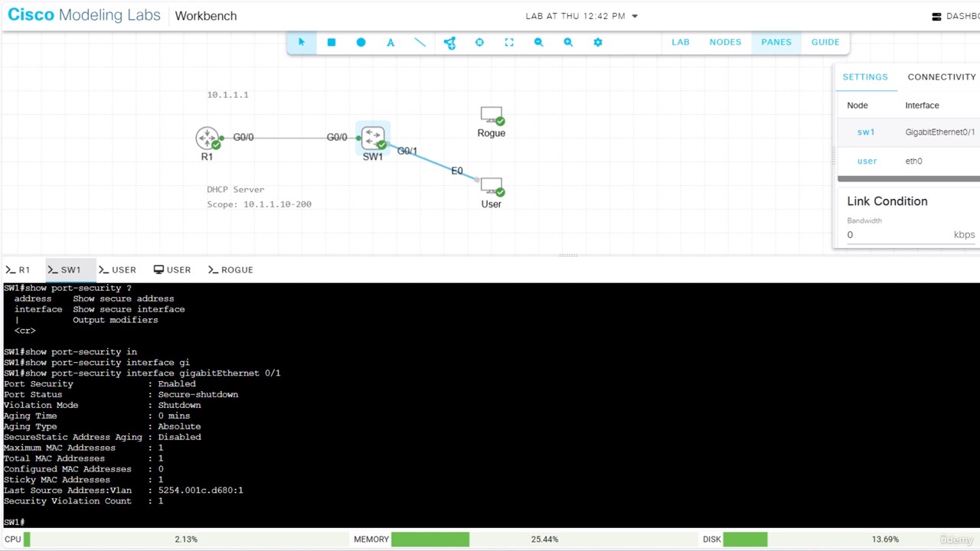Click the Workbench title text
Viewport: 980px width, 551px height.
pyautogui.click(x=206, y=16)
